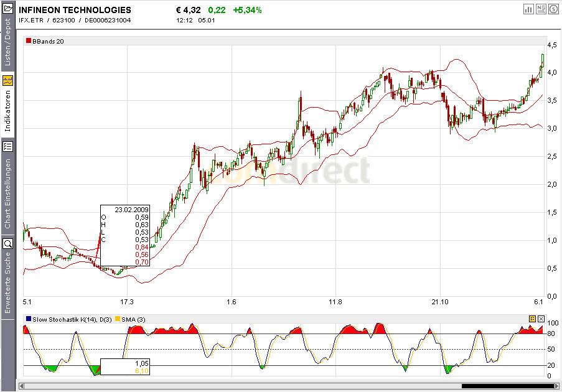
Task: Open the Chart Einstellungen list icon
Action: coord(8,147)
